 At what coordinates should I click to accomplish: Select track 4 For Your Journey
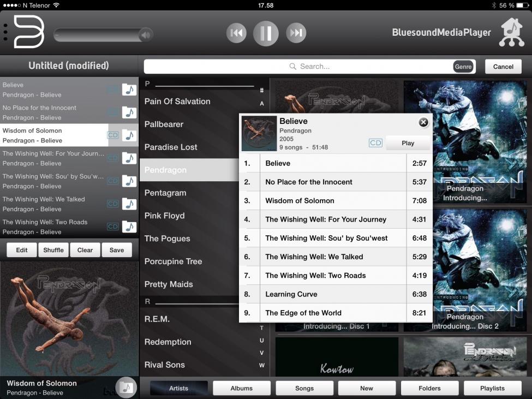[336, 219]
